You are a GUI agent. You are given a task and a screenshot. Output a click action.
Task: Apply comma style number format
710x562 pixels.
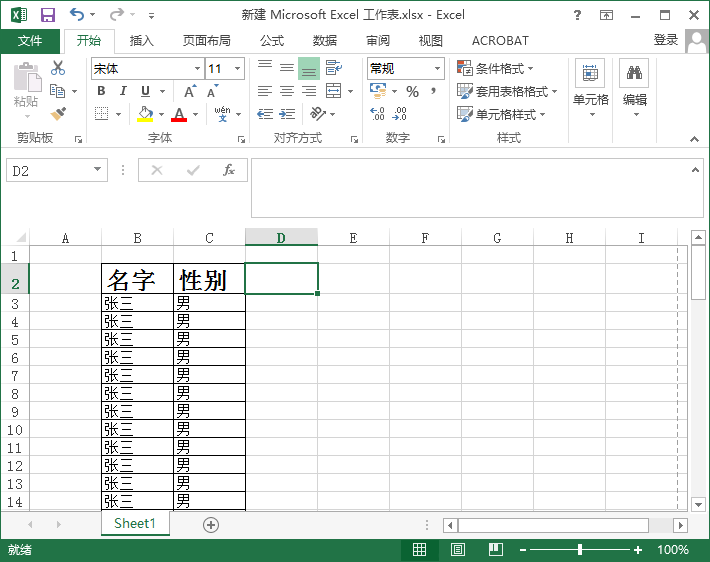(433, 91)
